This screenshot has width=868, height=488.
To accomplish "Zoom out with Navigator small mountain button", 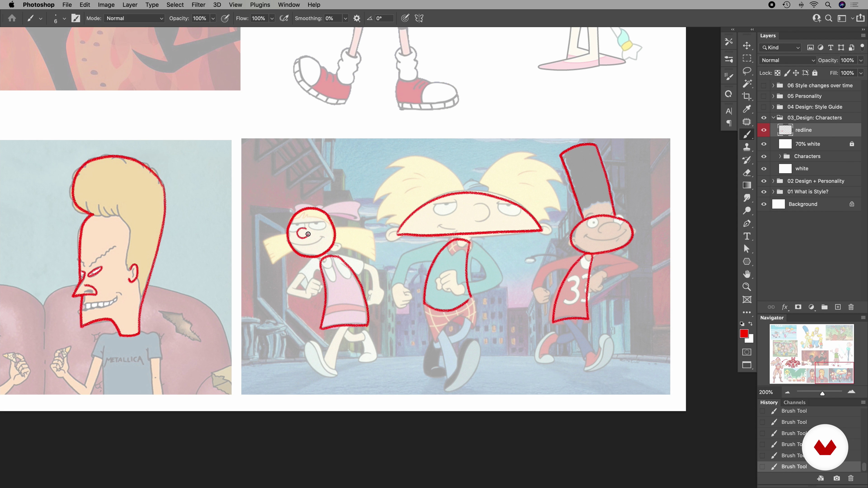I will click(x=788, y=392).
